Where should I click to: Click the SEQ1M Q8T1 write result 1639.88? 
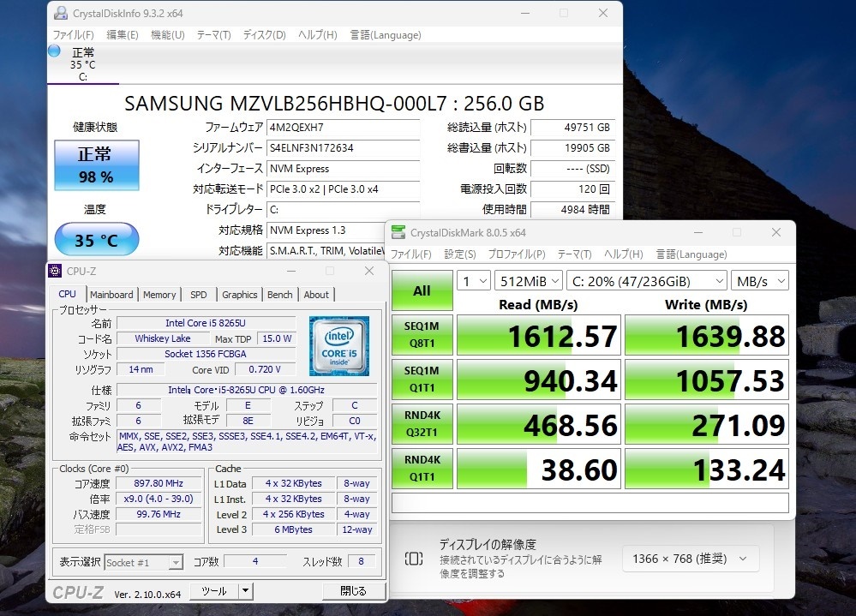[706, 335]
